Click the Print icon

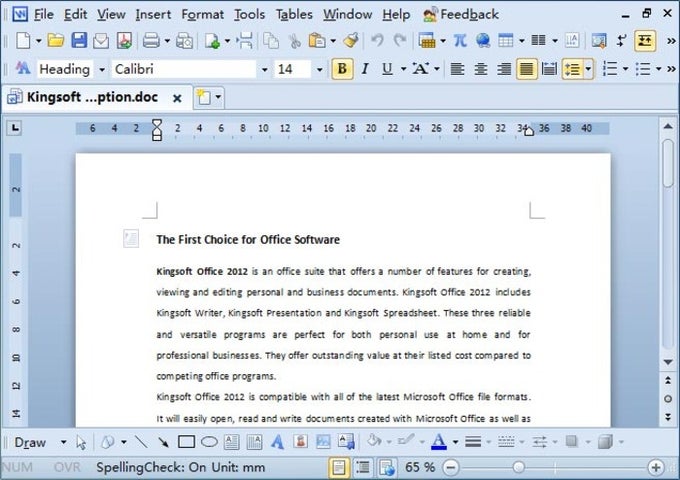pos(151,41)
